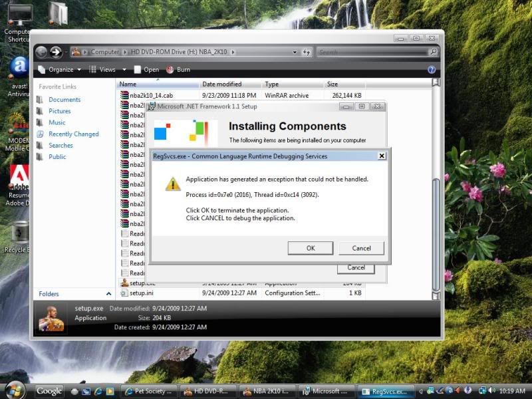Switch to Microsoft taskbar button
The image size is (532, 399).
pyautogui.click(x=326, y=391)
